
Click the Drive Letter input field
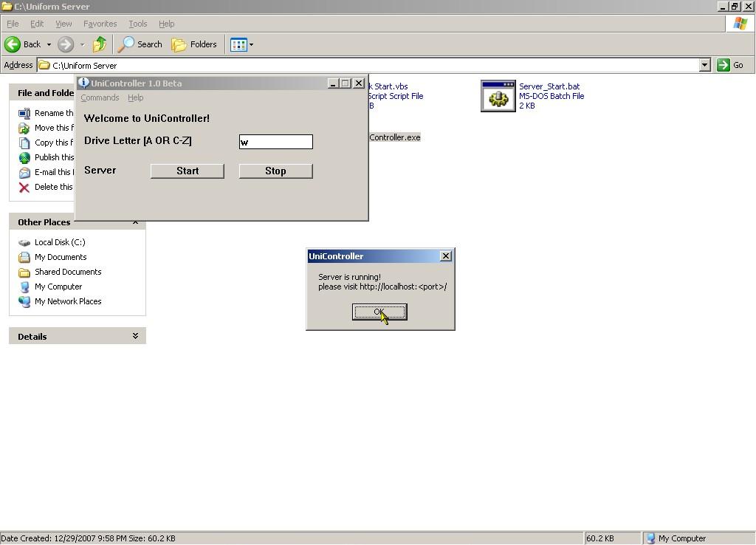click(x=276, y=142)
